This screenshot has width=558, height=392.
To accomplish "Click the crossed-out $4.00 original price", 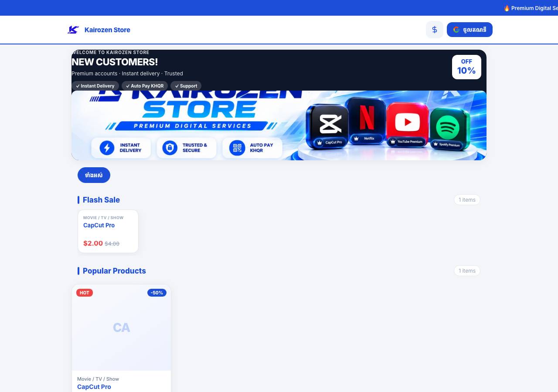I will [x=112, y=244].
